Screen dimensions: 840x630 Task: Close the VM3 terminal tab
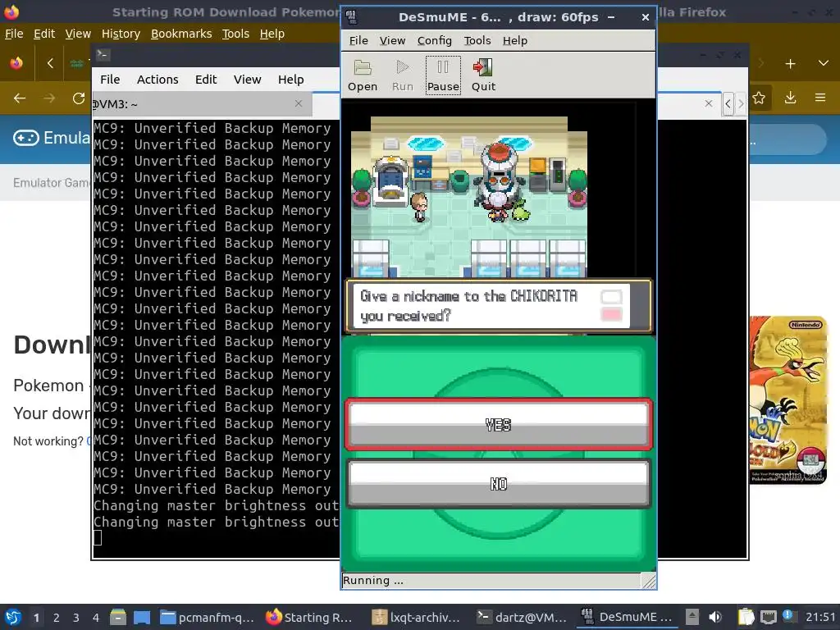299,103
